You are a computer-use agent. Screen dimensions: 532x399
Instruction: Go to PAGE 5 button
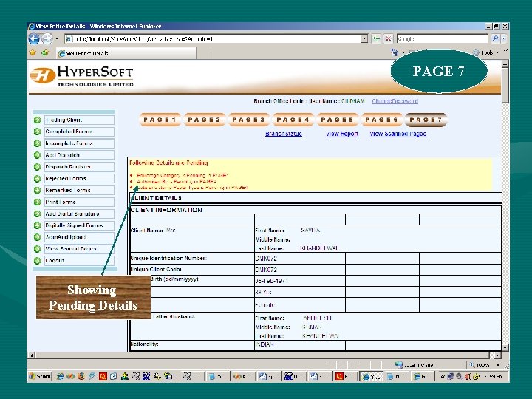pyautogui.click(x=338, y=120)
